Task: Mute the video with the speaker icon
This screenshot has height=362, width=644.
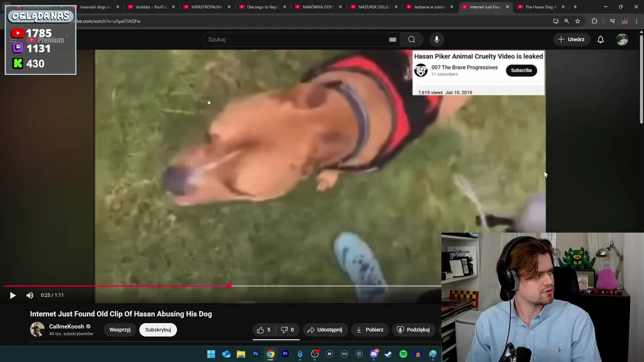Action: coord(30,295)
